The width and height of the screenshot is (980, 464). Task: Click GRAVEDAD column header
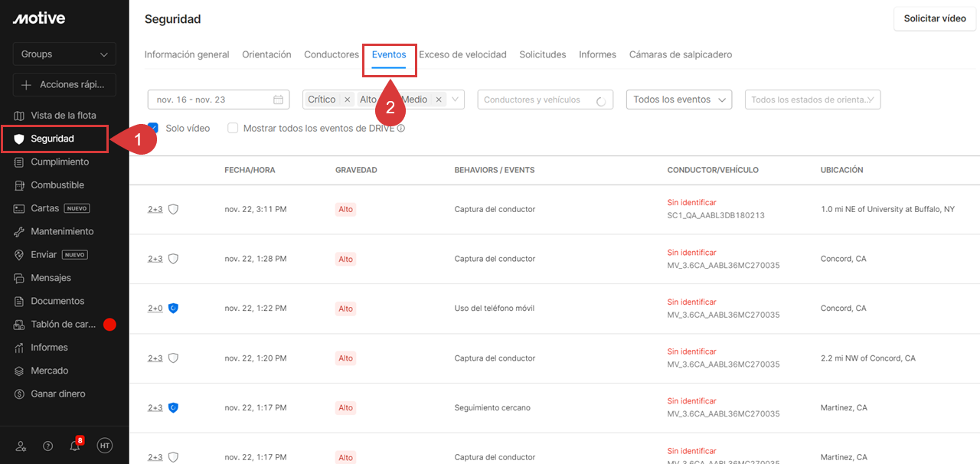pyautogui.click(x=356, y=170)
